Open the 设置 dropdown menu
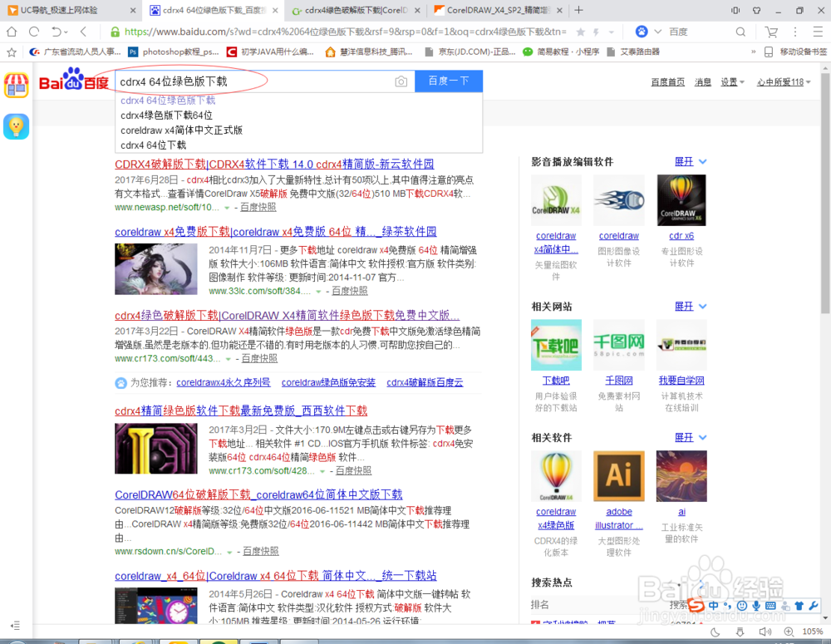 click(x=732, y=82)
